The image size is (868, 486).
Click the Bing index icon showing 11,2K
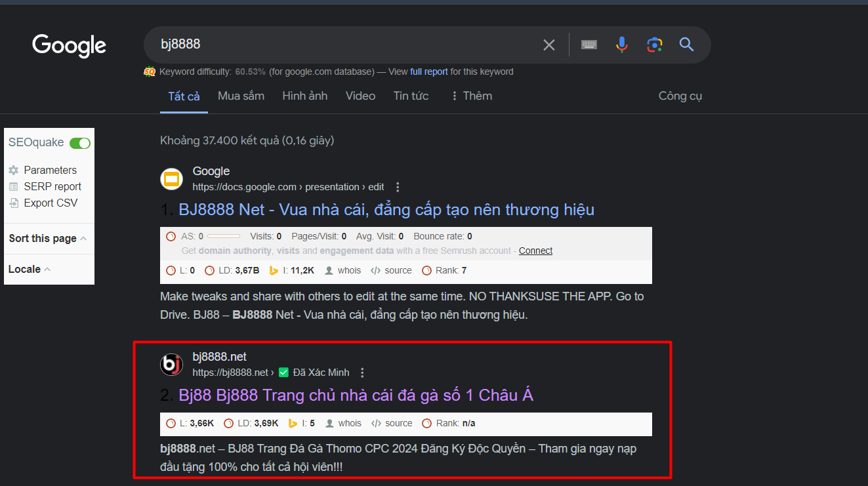(274, 270)
